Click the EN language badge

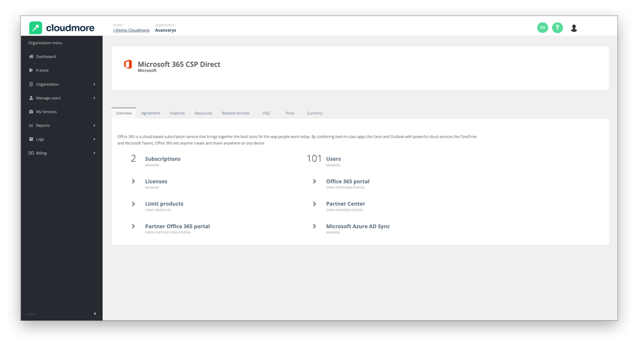click(x=542, y=28)
